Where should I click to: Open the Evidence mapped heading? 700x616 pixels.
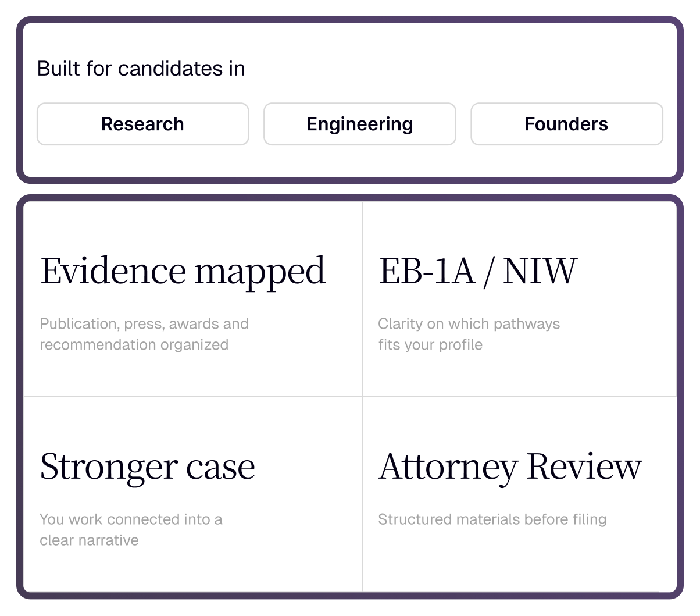pyautogui.click(x=183, y=272)
